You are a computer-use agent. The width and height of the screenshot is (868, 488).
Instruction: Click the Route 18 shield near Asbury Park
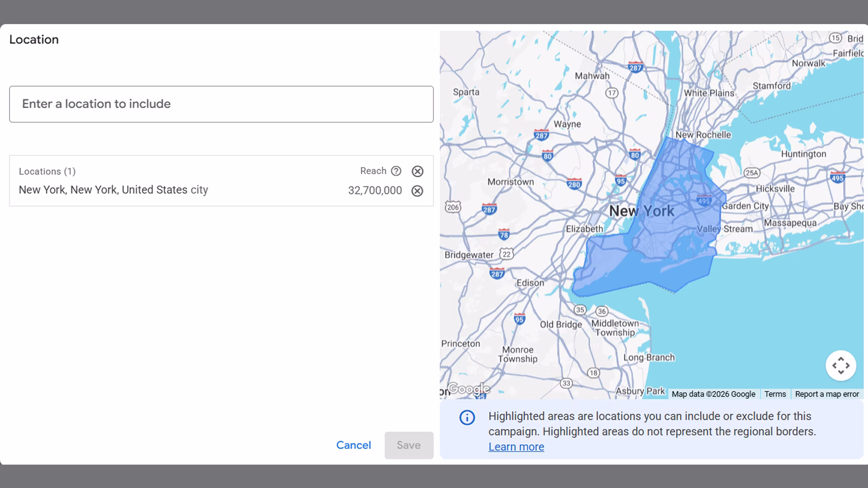pos(593,373)
